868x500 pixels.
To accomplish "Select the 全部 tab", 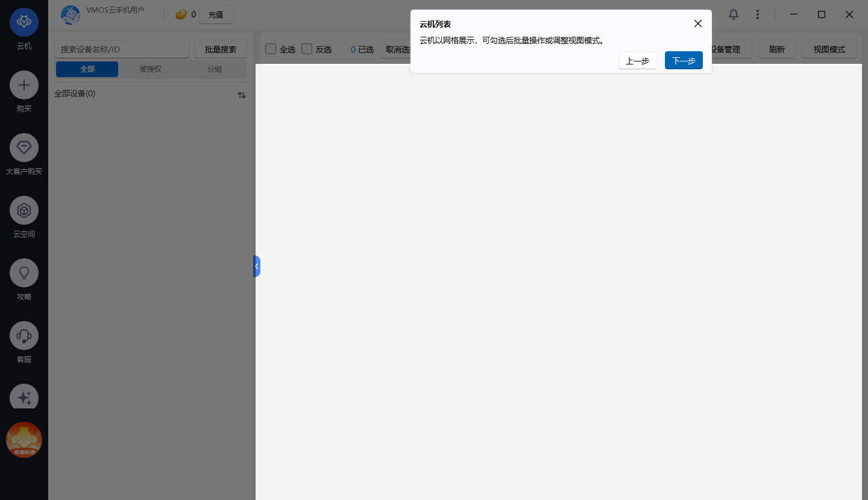I will pos(87,69).
